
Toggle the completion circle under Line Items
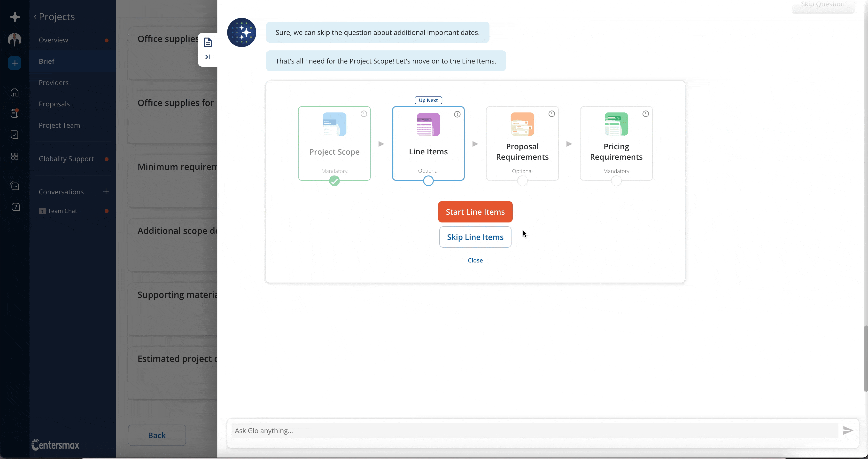[428, 181]
